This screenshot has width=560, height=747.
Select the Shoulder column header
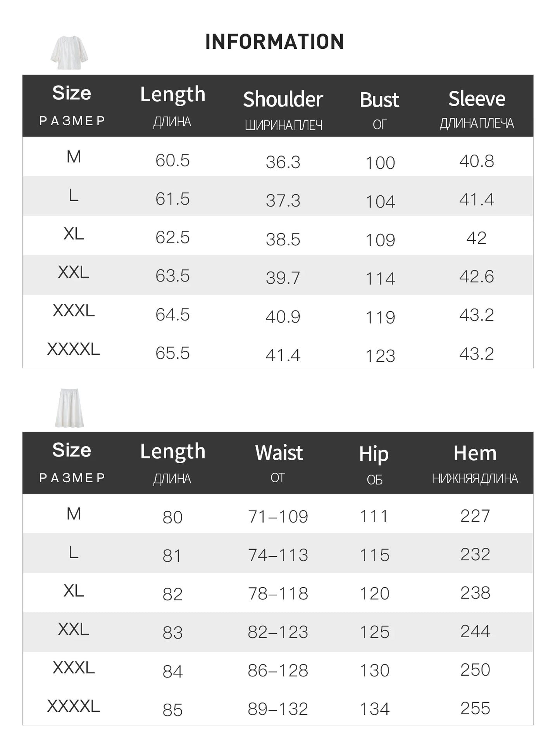click(x=283, y=99)
